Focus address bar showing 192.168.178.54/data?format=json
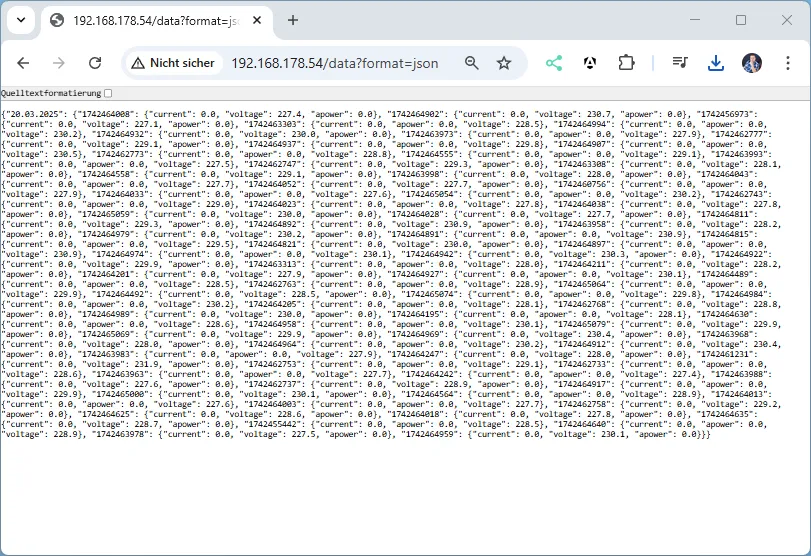Image resolution: width=811 pixels, height=556 pixels. pyautogui.click(x=335, y=63)
